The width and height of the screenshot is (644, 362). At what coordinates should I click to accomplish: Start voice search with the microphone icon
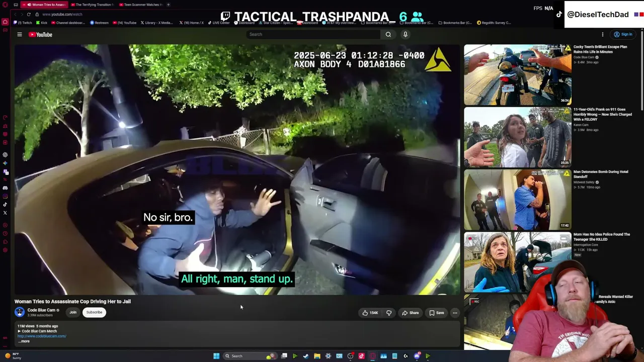tap(406, 34)
